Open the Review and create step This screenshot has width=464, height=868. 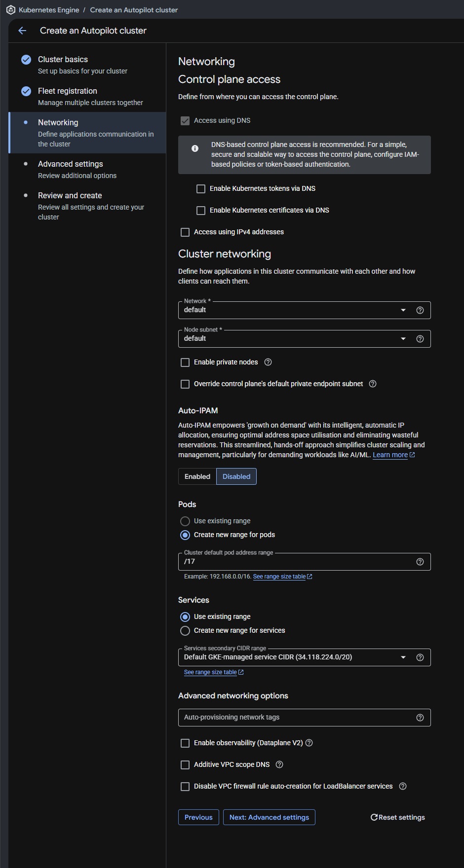click(87, 206)
